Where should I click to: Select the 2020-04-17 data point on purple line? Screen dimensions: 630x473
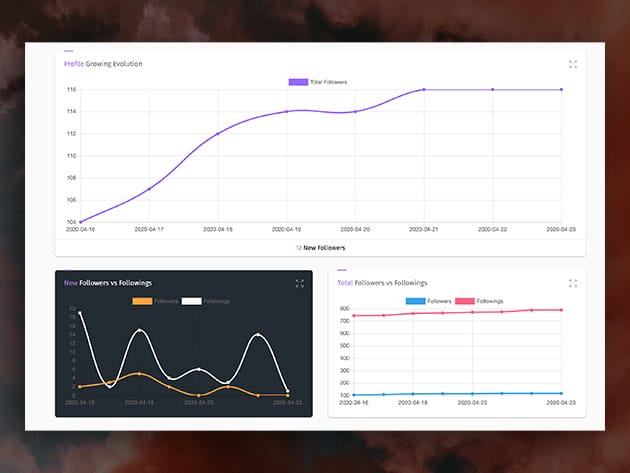pyautogui.click(x=149, y=189)
